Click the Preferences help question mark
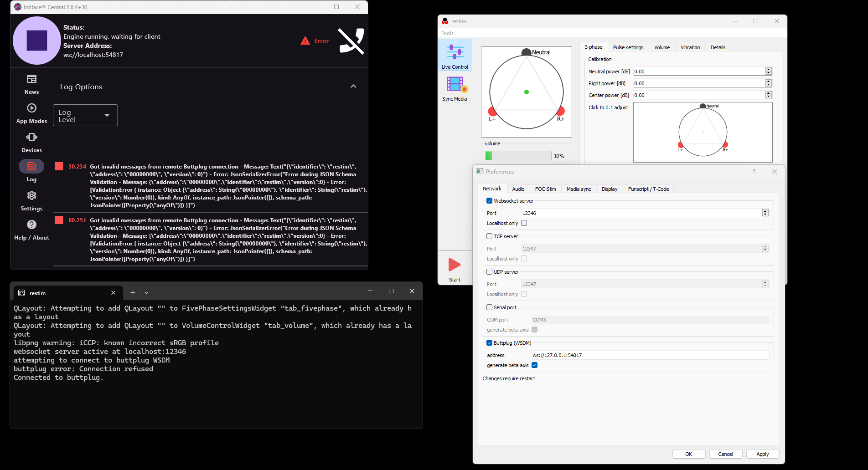 tap(754, 171)
